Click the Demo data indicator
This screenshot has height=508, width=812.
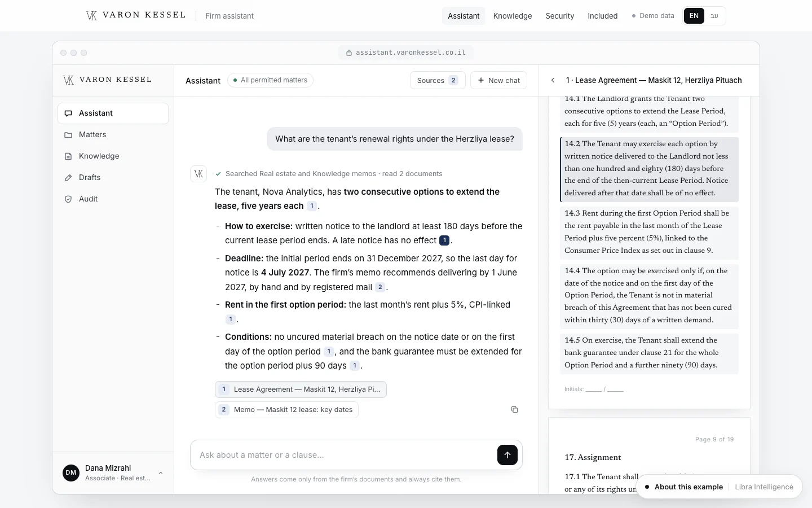(653, 16)
